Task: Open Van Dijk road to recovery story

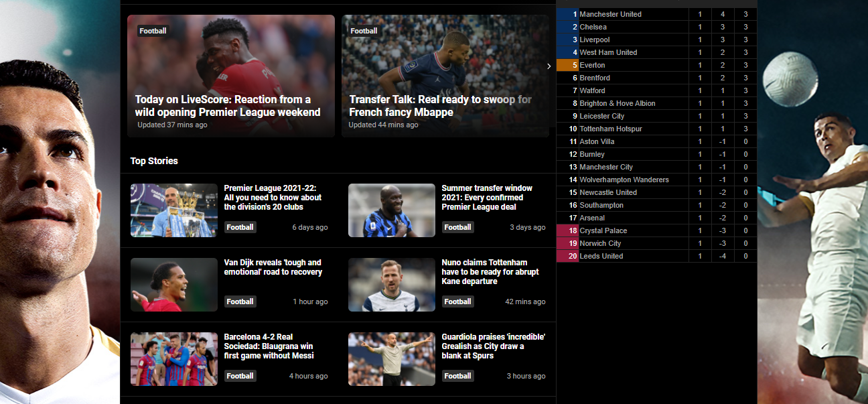Action: (273, 267)
